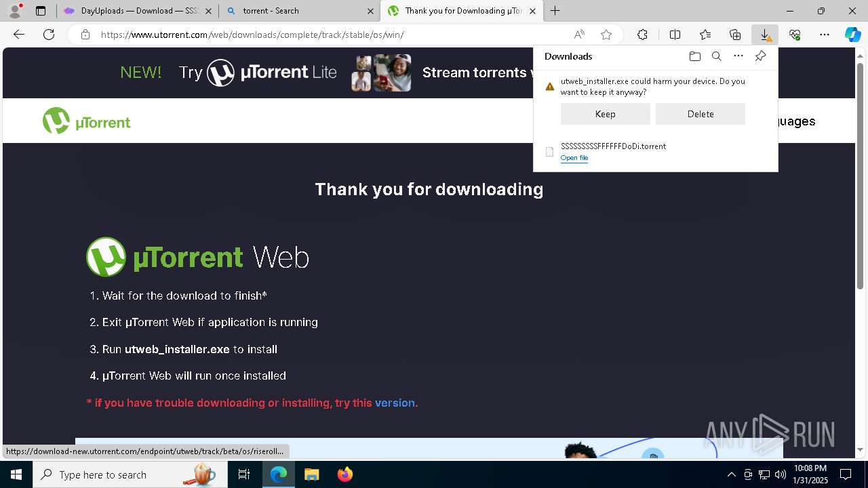Open Microsoft Edge from taskbar
The height and width of the screenshot is (488, 868).
[279, 474]
